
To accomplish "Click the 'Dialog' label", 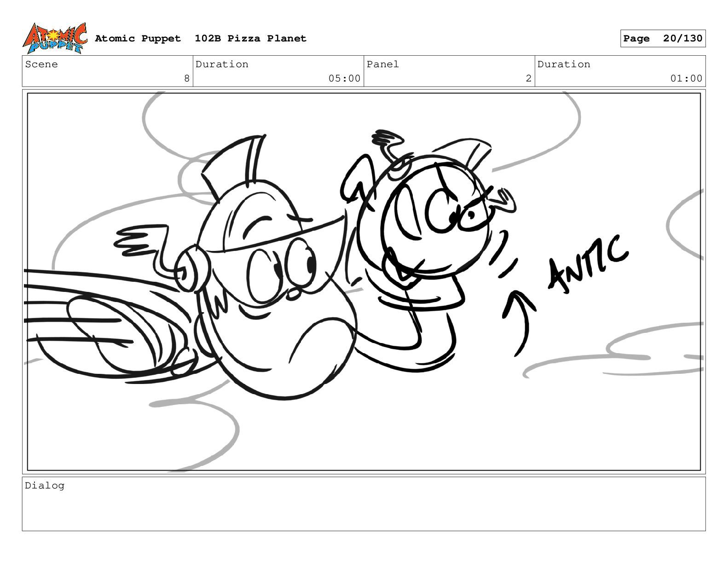I will [x=45, y=486].
